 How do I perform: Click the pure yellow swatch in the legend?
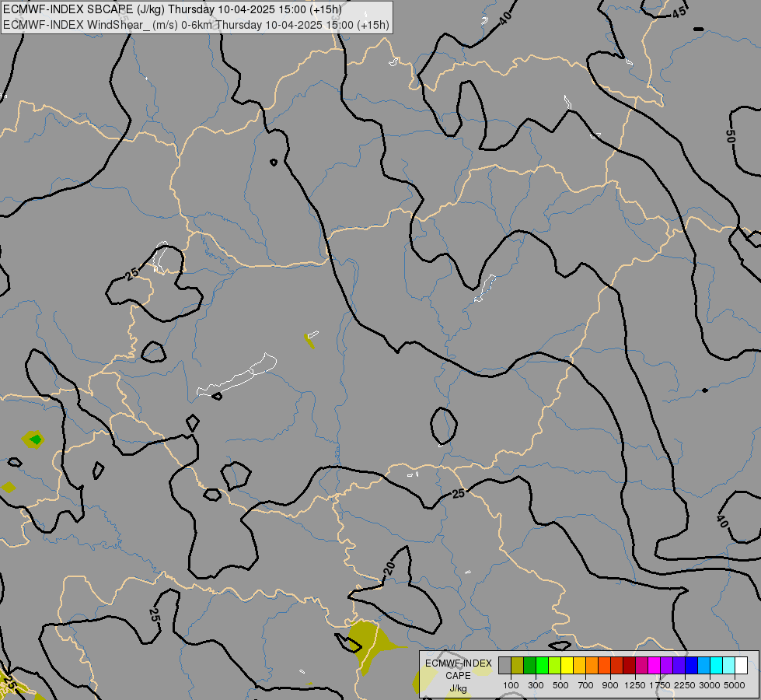click(x=567, y=665)
